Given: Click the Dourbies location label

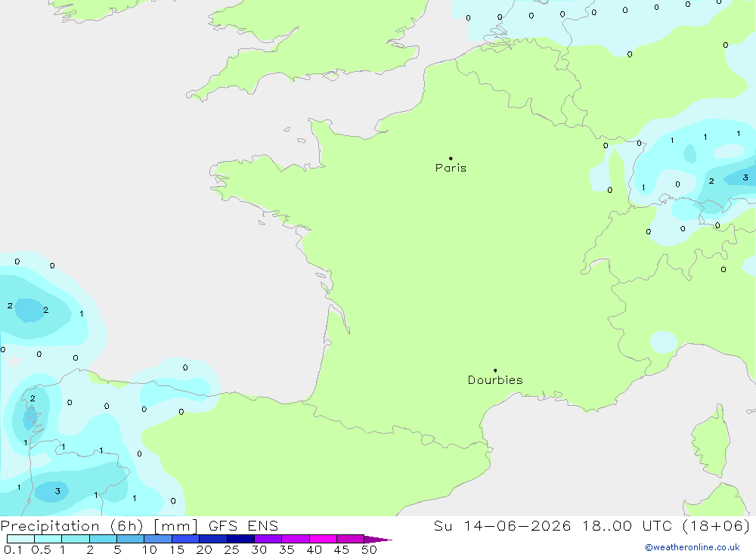Looking at the screenshot, I should point(495,380).
